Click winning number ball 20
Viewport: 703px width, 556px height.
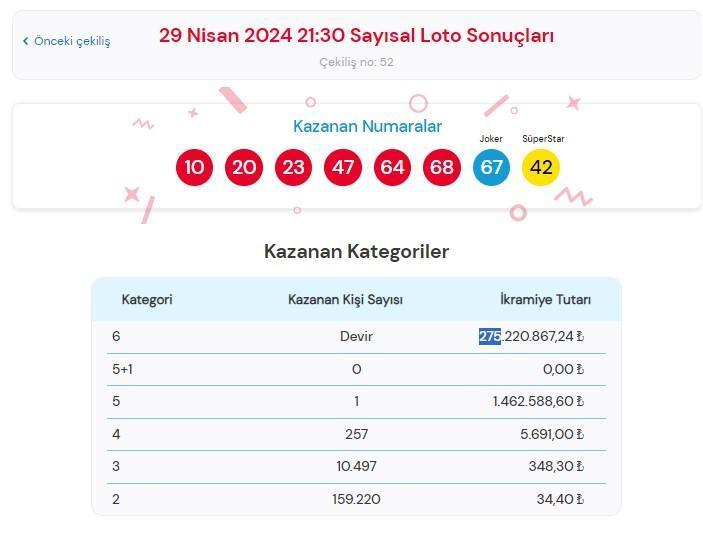click(x=244, y=167)
